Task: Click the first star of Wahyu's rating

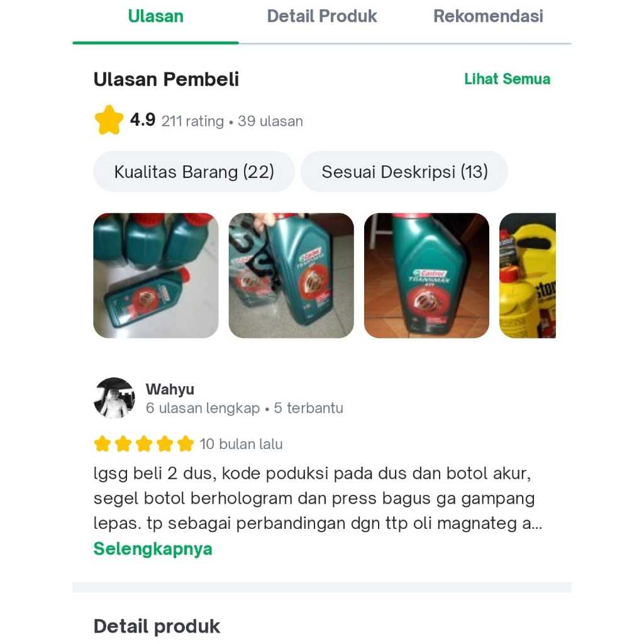Action: pos(103,443)
